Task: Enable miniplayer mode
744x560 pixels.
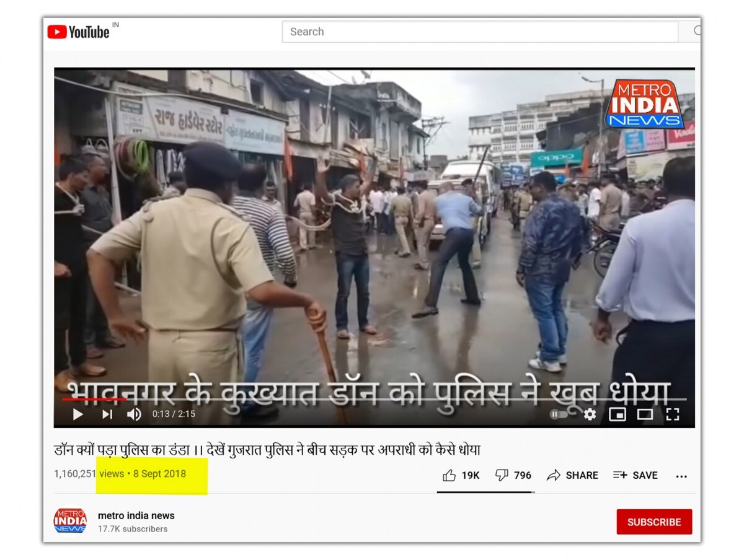Action: [x=617, y=414]
